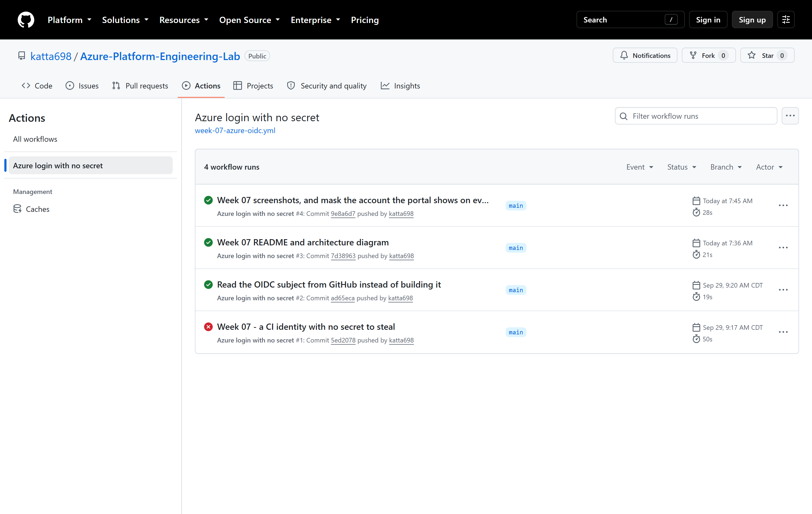
Task: Open run Week 07 - a CI identity
Action: pos(306,327)
